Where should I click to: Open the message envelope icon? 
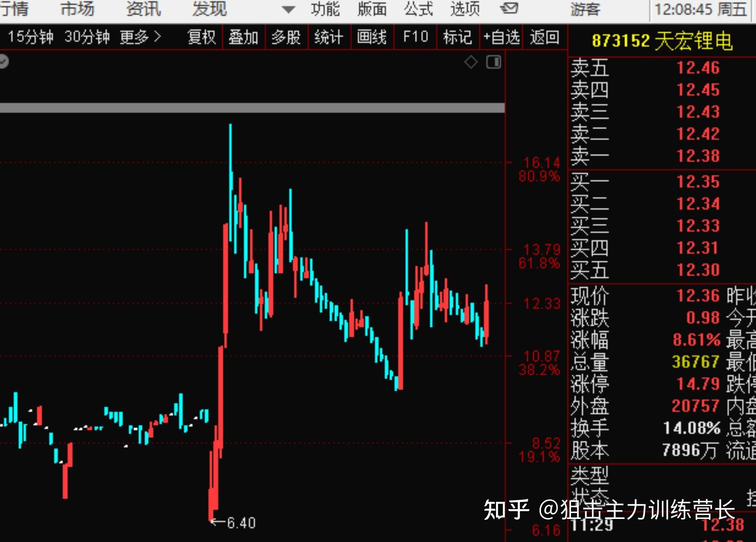coord(510,9)
